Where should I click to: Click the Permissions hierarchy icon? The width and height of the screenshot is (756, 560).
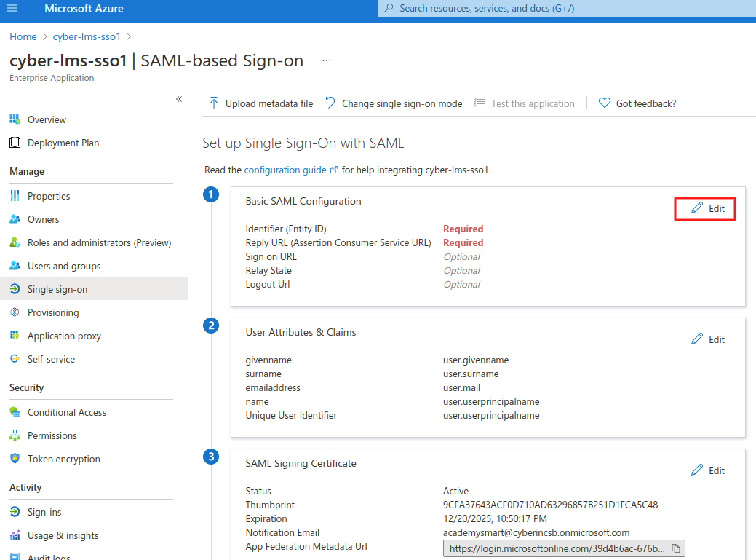pos(15,435)
